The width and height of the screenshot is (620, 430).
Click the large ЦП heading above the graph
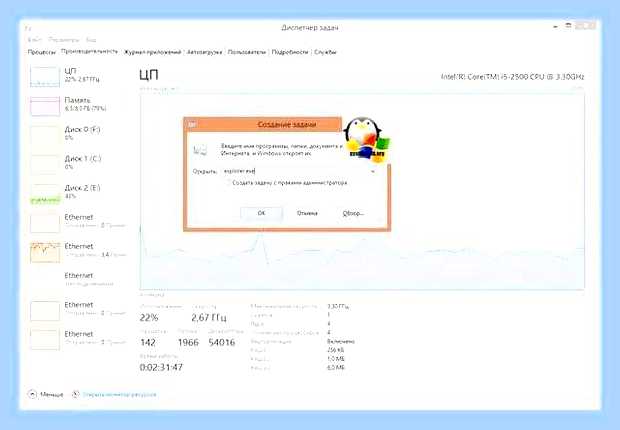(149, 74)
